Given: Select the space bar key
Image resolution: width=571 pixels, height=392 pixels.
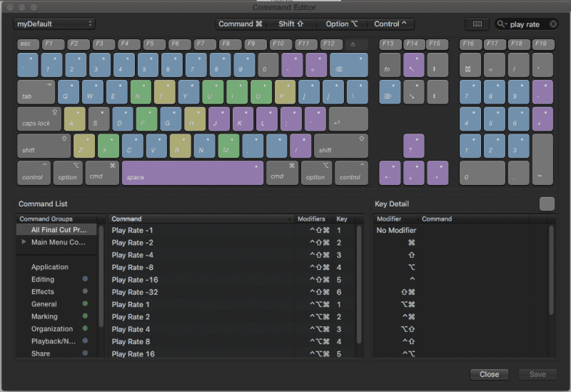Looking at the screenshot, I should click(x=193, y=173).
